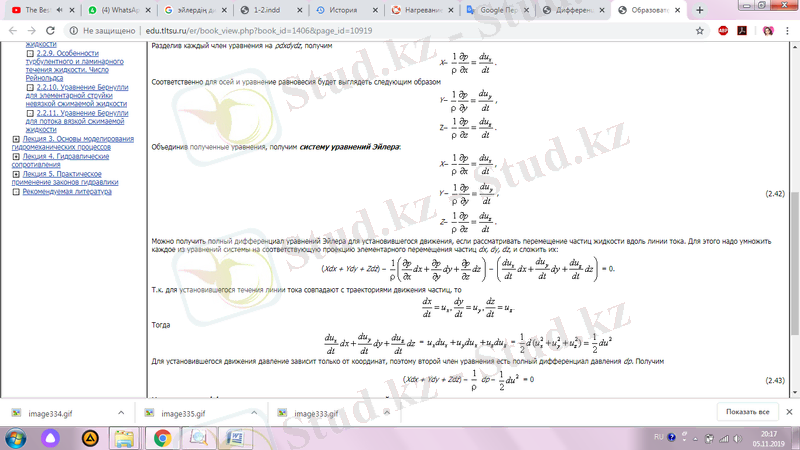Open section 2.2.9 Особенности турбулентного link
The width and height of the screenshot is (800, 450).
click(74, 65)
